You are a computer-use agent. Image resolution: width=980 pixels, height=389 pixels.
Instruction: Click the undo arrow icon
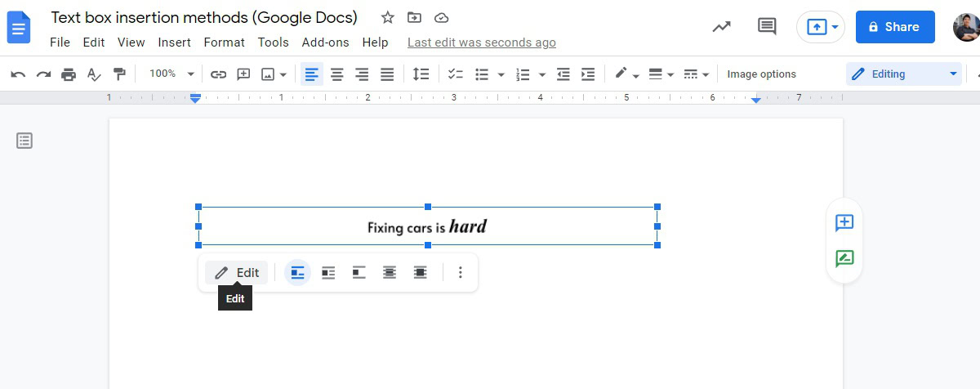[18, 74]
